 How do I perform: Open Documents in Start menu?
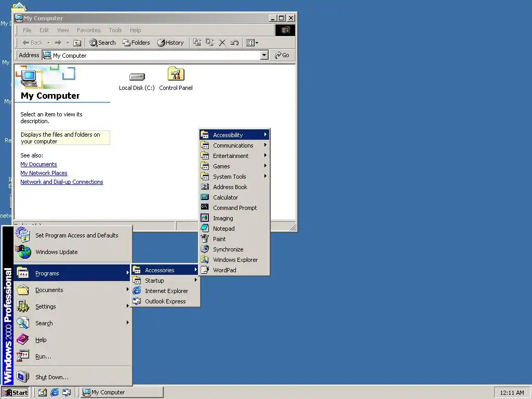click(73, 290)
